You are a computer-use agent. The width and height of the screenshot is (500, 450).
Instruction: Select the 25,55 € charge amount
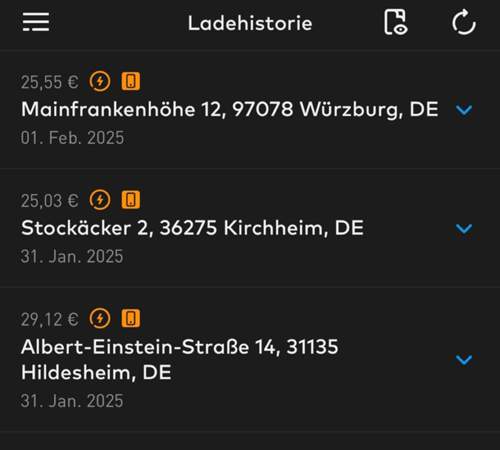tap(50, 82)
